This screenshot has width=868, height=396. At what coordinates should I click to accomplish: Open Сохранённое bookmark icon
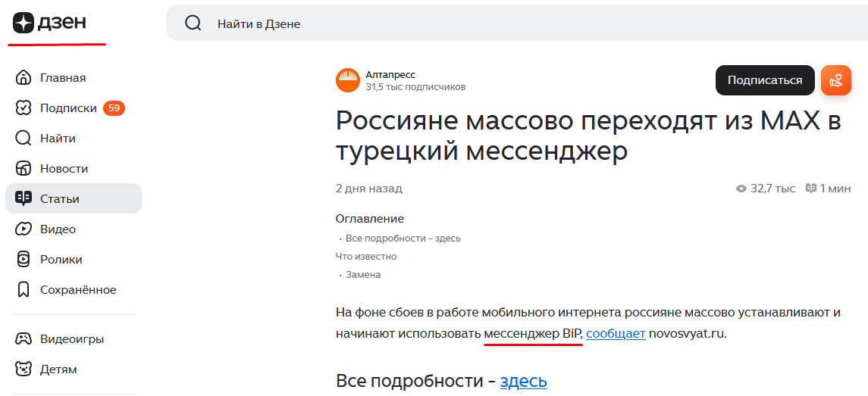click(24, 289)
